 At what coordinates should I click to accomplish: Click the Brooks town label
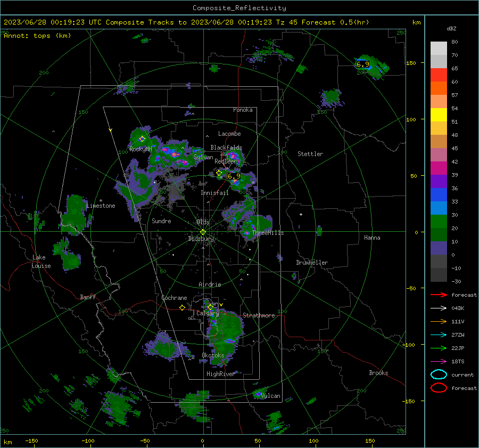pos(378,373)
